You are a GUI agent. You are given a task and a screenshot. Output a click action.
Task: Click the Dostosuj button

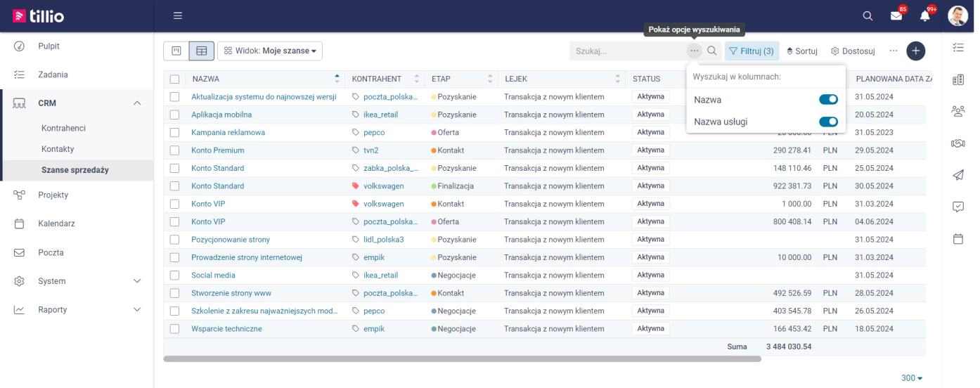[853, 51]
